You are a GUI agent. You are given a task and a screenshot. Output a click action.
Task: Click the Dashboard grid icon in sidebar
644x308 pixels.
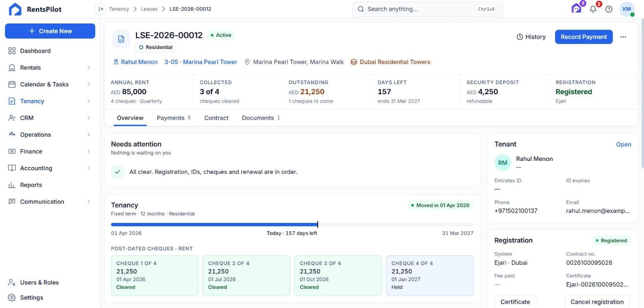12,51
